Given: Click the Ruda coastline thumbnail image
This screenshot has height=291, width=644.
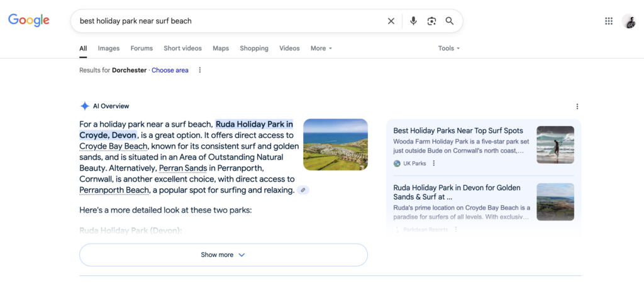Looking at the screenshot, I should [x=555, y=202].
